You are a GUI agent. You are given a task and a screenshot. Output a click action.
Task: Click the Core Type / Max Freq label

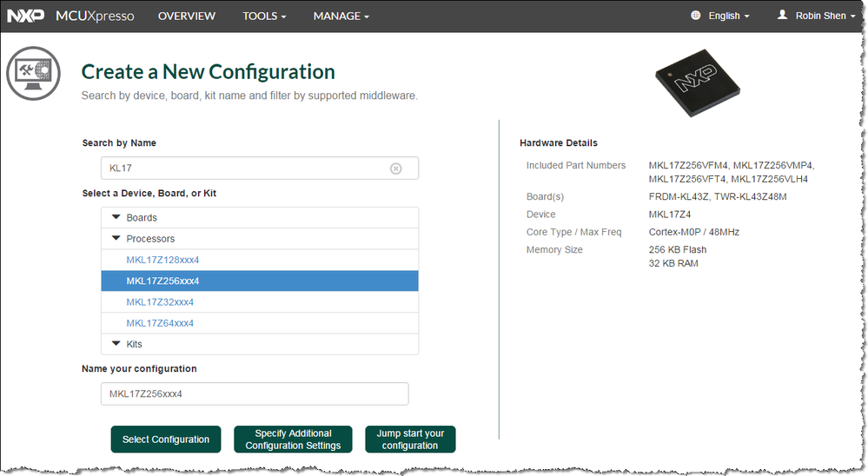point(573,232)
